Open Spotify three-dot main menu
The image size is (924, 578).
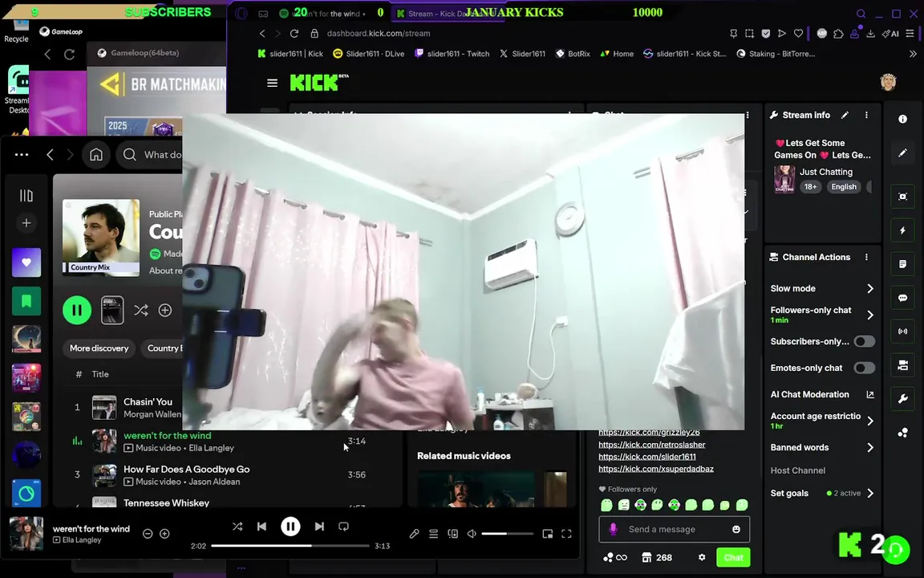21,154
